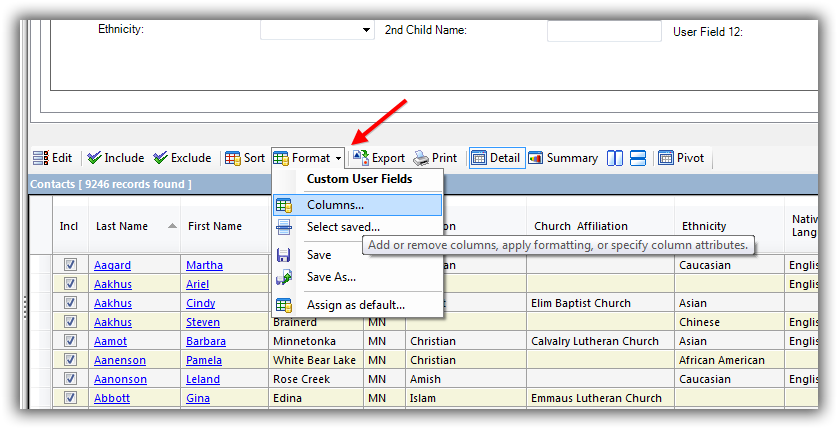This screenshot has height=429, width=838.
Task: Collapse the Format dropdown menu
Action: (308, 158)
